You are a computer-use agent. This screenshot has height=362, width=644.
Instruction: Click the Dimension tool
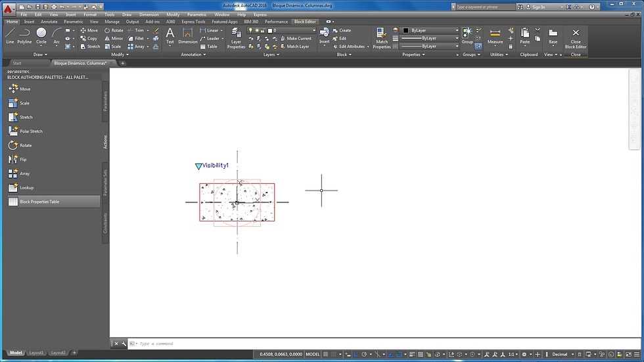(x=188, y=35)
